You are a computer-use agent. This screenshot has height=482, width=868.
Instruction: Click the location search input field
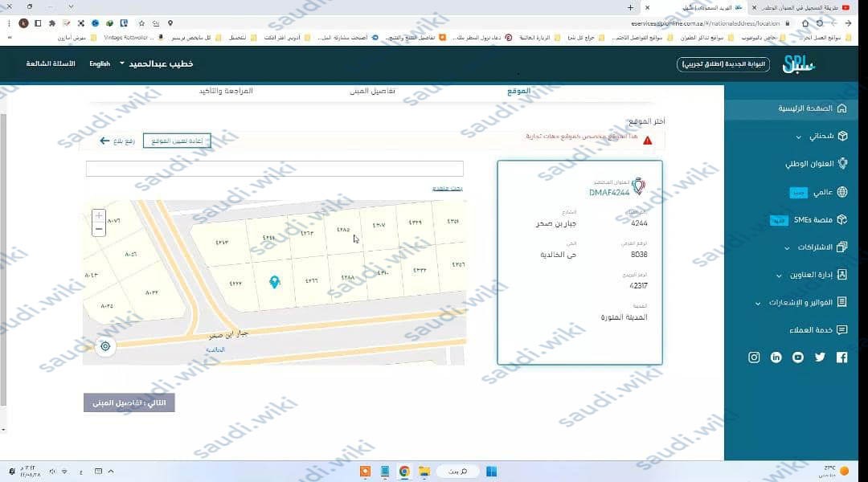pos(275,169)
